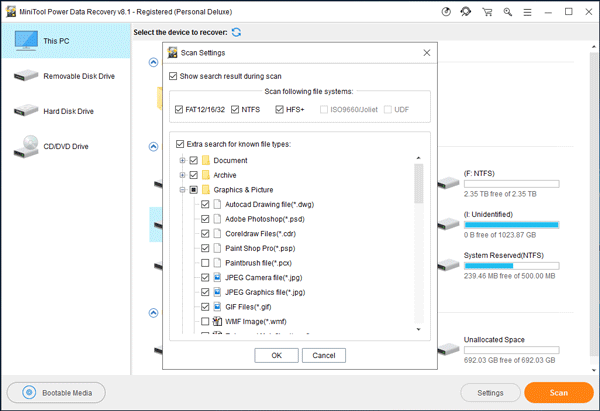Open the shopping cart icon in title bar

[487, 12]
